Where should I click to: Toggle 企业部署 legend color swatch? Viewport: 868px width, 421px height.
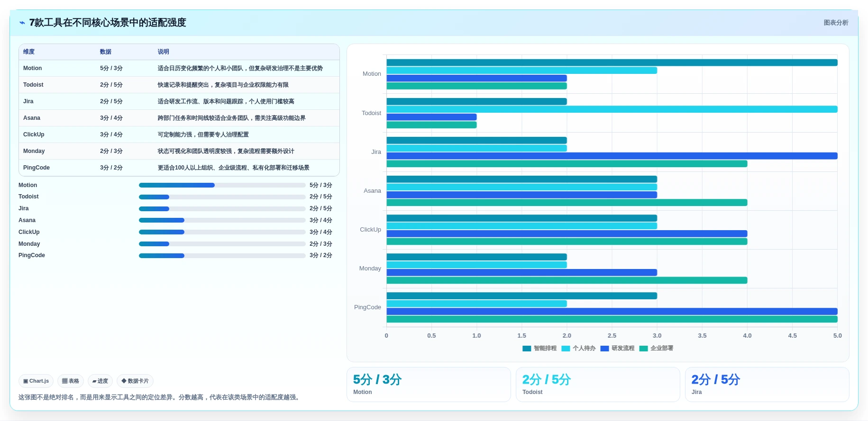coord(643,349)
